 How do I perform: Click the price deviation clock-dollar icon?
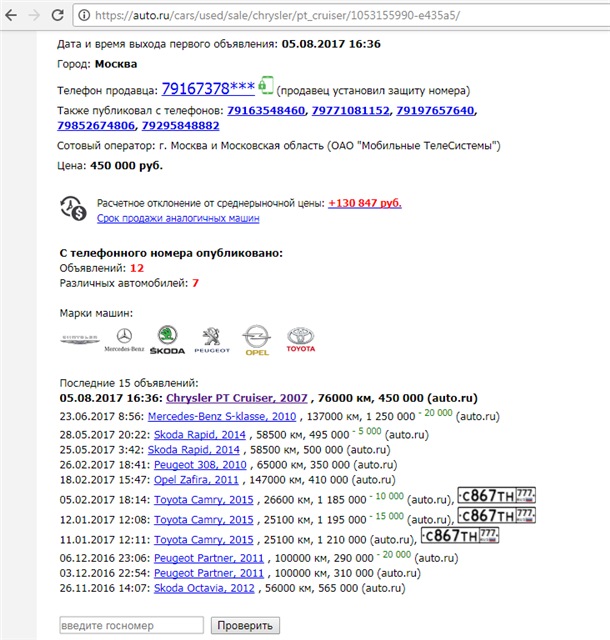point(73,208)
